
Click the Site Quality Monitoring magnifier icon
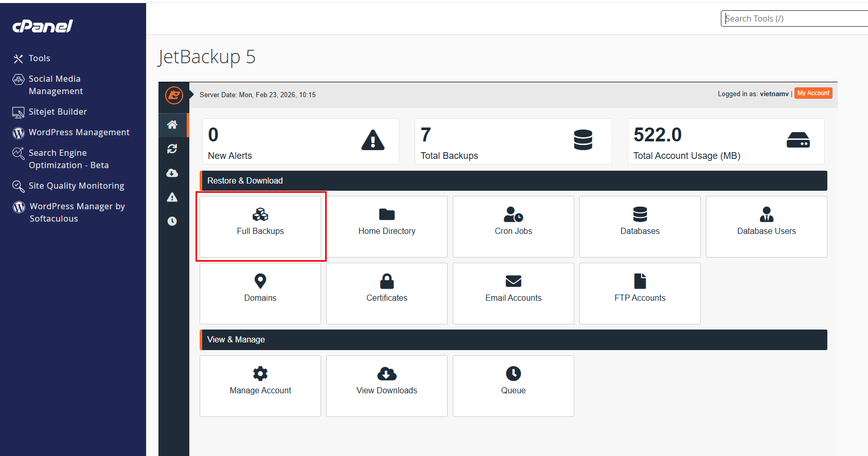coord(18,186)
